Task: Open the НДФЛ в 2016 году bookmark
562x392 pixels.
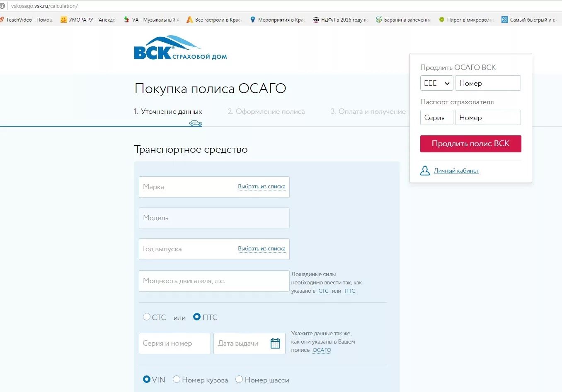Action: point(340,19)
